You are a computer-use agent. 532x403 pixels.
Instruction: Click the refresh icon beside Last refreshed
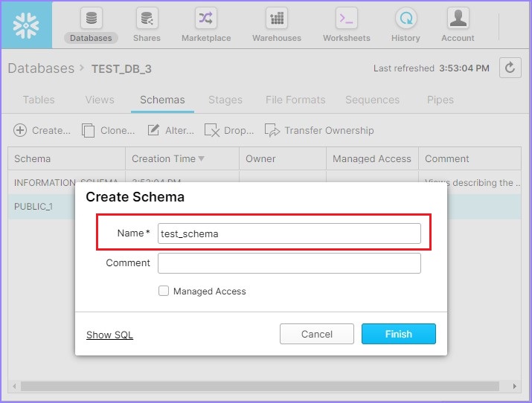pos(510,68)
